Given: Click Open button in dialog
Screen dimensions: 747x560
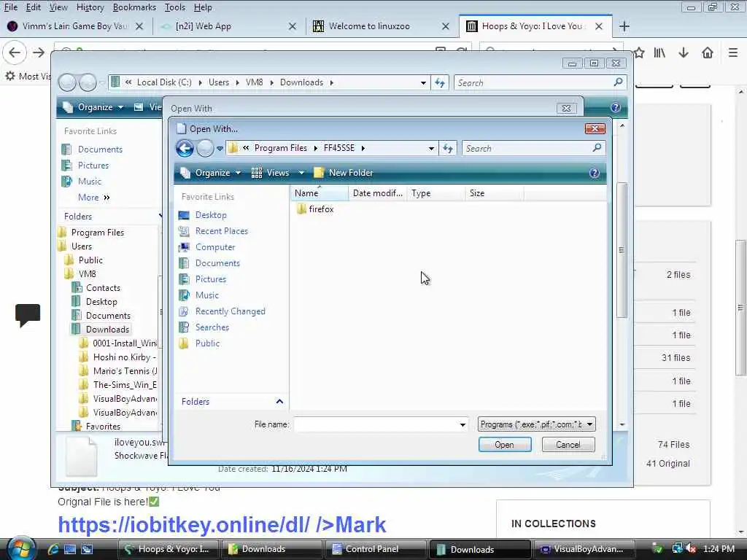Looking at the screenshot, I should [505, 445].
